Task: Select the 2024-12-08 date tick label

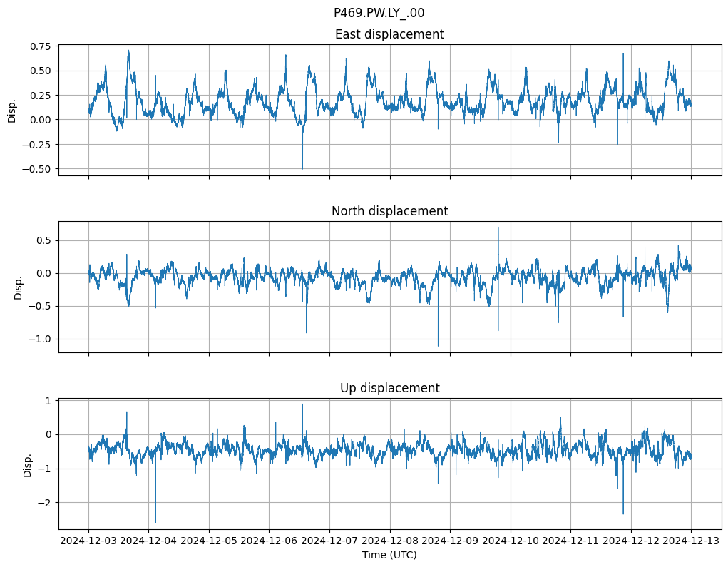Action: coord(389,541)
